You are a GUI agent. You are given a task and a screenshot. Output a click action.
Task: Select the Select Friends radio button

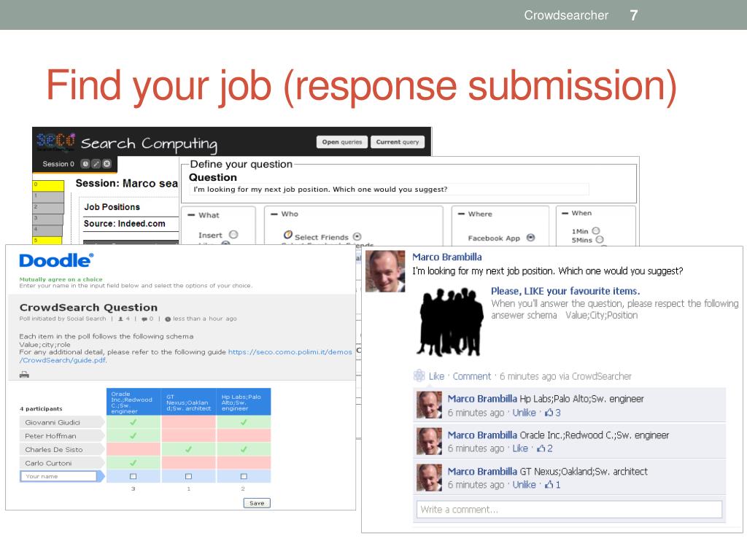point(357,237)
